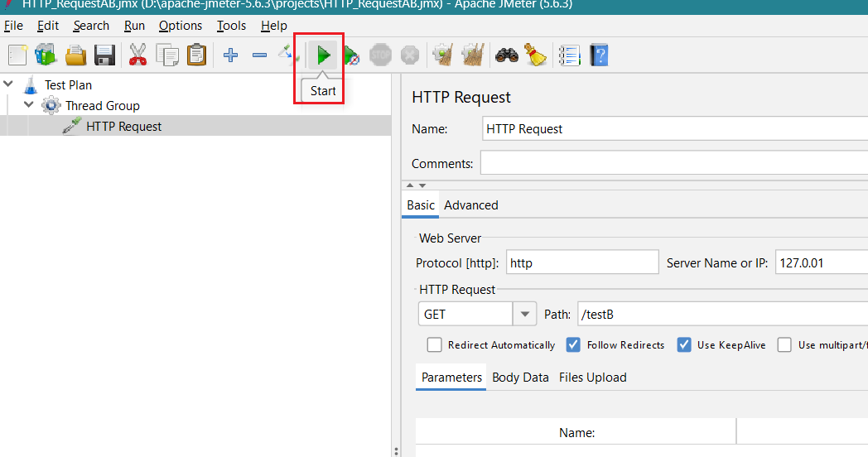Select HTTP Request in the tree
Viewport: 868px width, 457px height.
[x=124, y=126]
